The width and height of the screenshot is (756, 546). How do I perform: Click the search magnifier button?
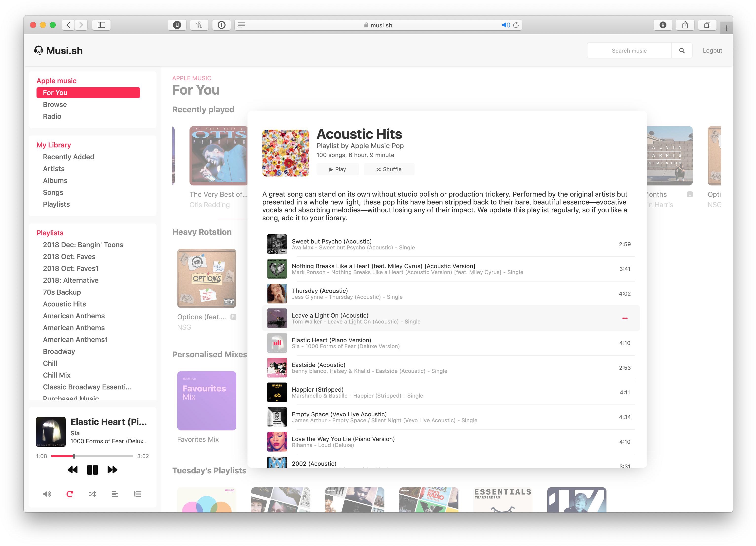coord(682,50)
